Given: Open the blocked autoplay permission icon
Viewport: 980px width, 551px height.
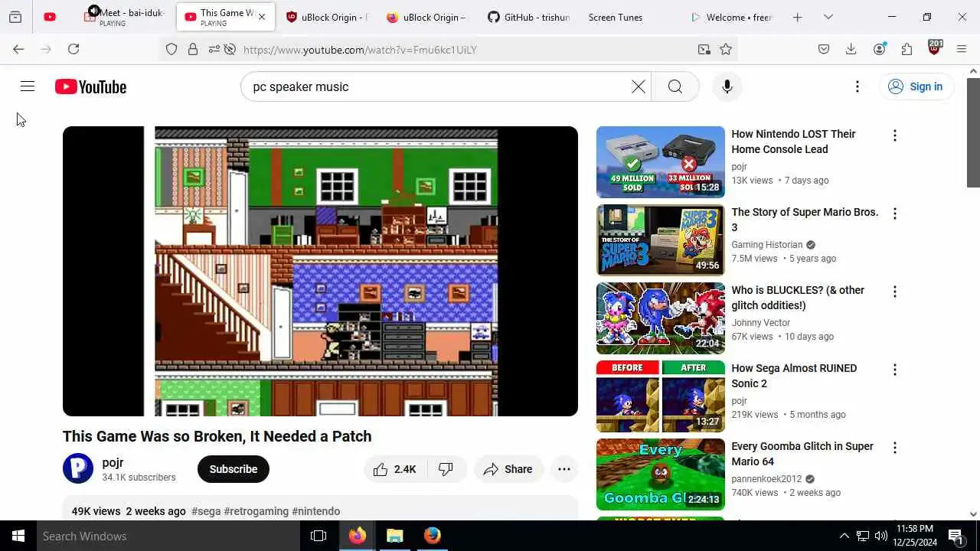Looking at the screenshot, I should pos(230,50).
